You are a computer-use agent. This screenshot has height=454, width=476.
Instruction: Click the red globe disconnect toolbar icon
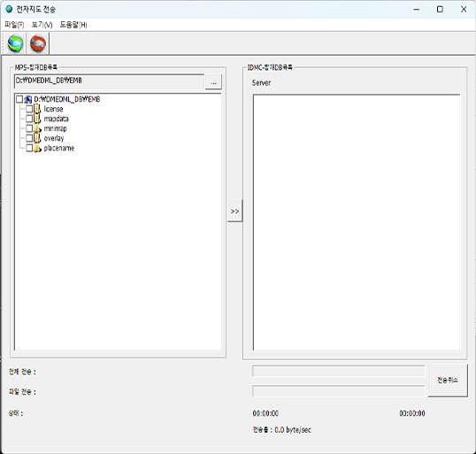tap(38, 43)
